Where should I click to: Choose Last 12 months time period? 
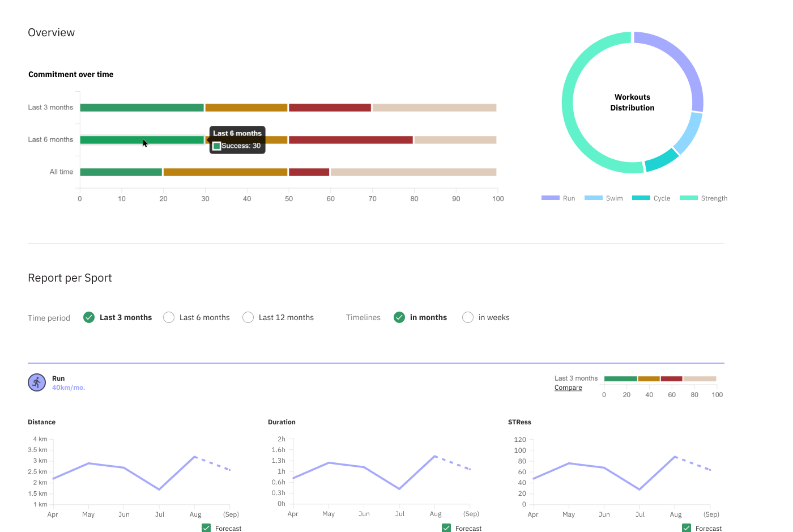(x=248, y=317)
